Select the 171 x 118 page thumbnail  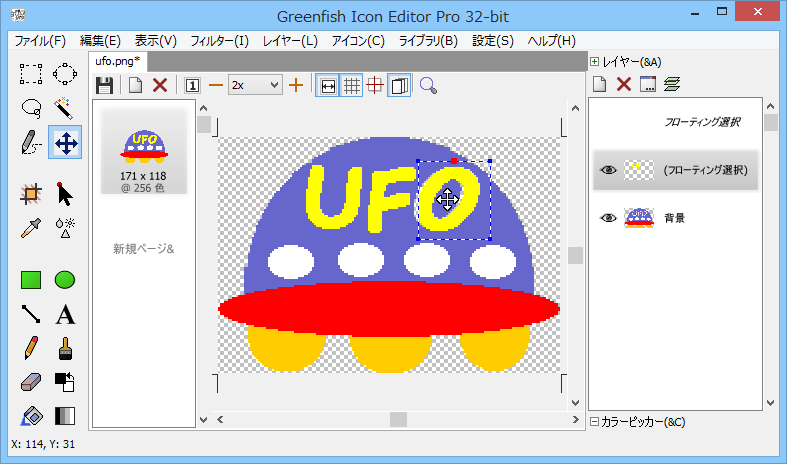pyautogui.click(x=143, y=152)
